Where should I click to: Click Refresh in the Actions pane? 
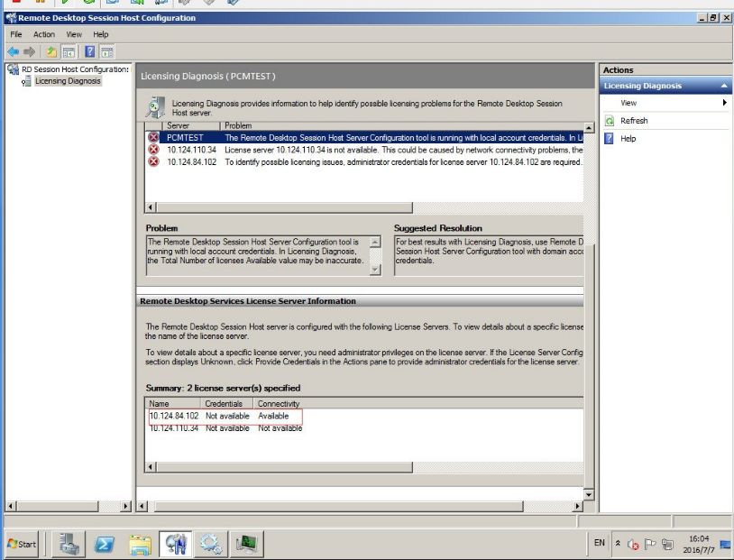point(634,121)
